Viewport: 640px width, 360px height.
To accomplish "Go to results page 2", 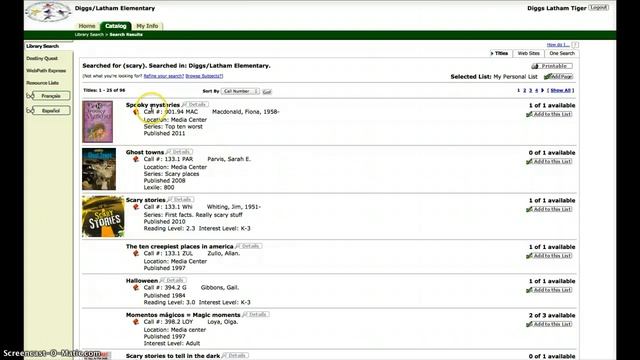I will pyautogui.click(x=524, y=90).
